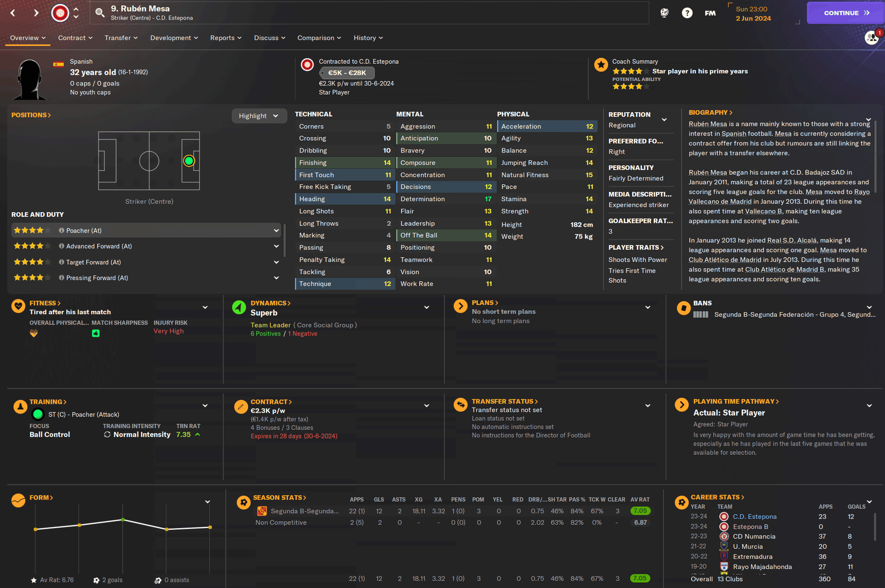
Task: Click the Finishing attribute row
Action: [345, 163]
